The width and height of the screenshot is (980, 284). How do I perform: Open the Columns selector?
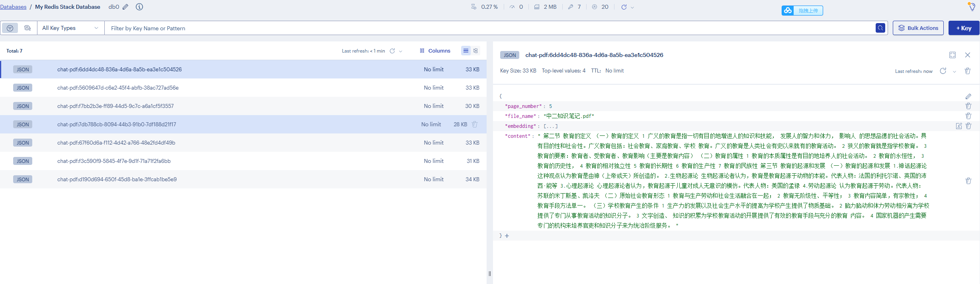pos(435,51)
